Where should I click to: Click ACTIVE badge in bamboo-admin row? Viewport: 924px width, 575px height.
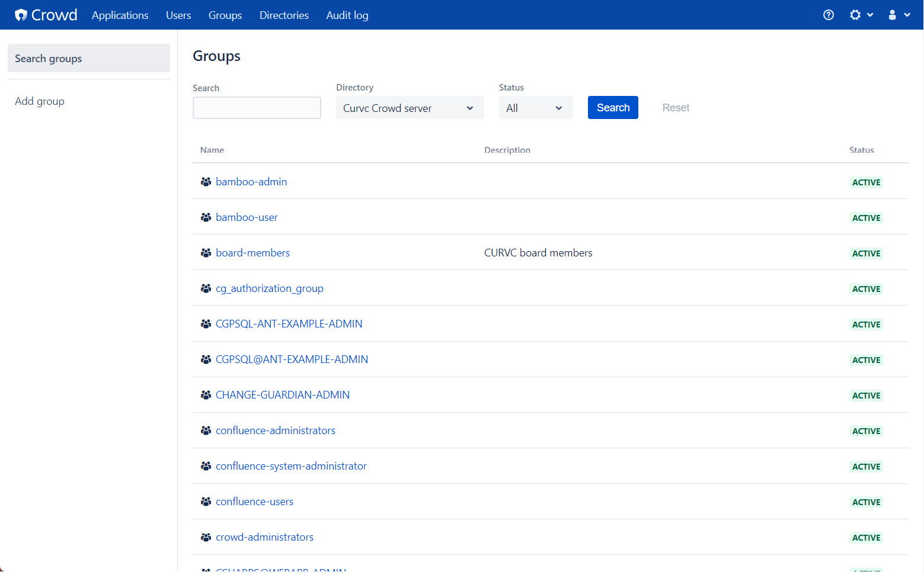(866, 182)
